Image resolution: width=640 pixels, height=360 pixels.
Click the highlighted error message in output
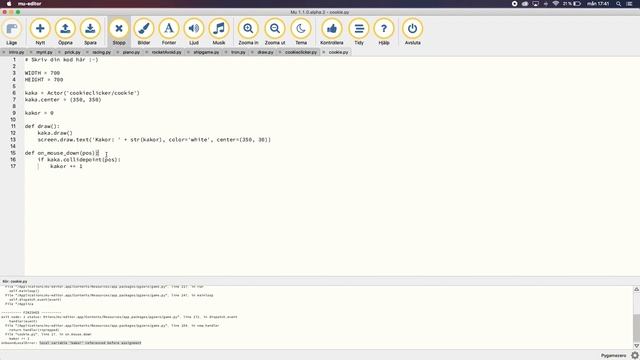90,343
